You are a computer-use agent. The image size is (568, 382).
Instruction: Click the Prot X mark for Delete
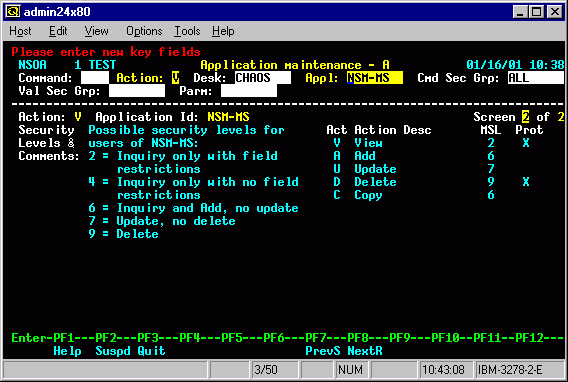(x=526, y=182)
